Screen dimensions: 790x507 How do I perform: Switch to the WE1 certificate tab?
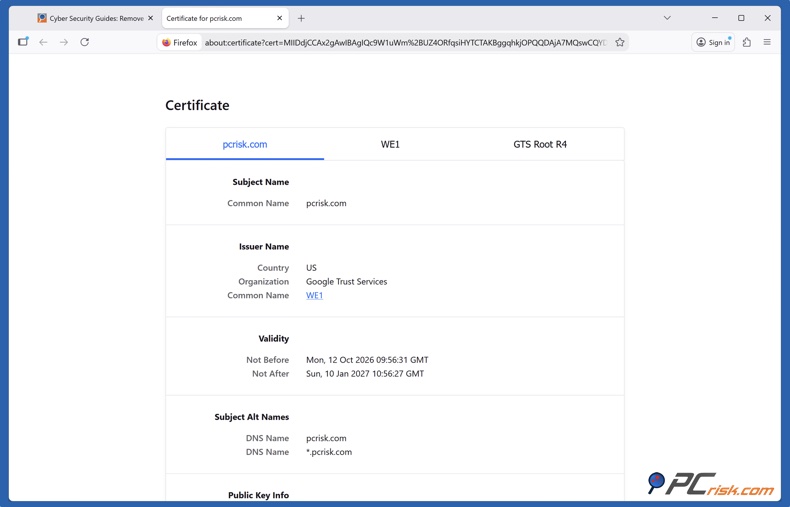[x=390, y=144]
